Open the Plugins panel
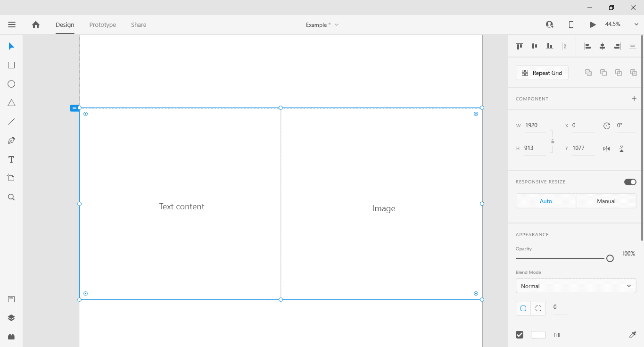 (11, 337)
